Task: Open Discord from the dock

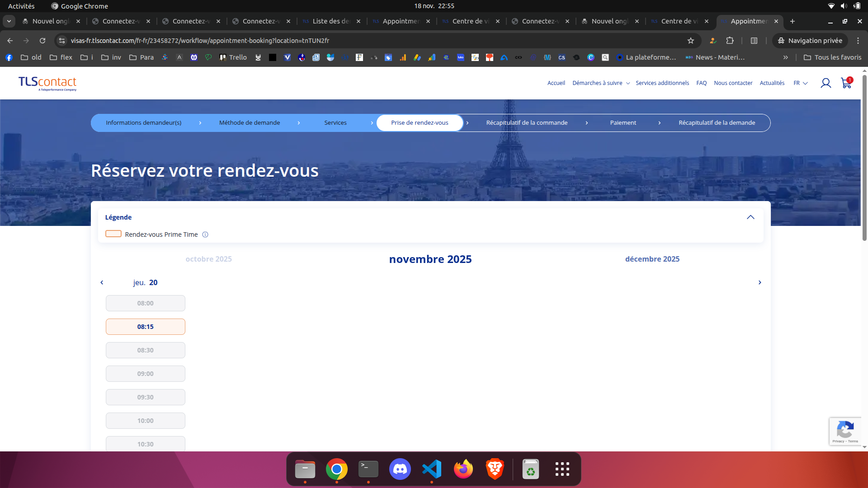Action: (400, 469)
